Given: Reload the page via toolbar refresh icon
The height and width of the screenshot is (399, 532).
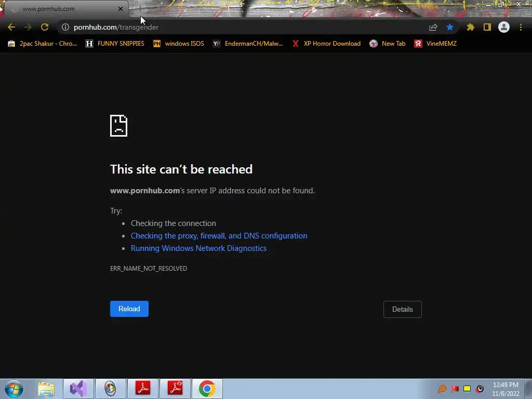Looking at the screenshot, I should (45, 27).
